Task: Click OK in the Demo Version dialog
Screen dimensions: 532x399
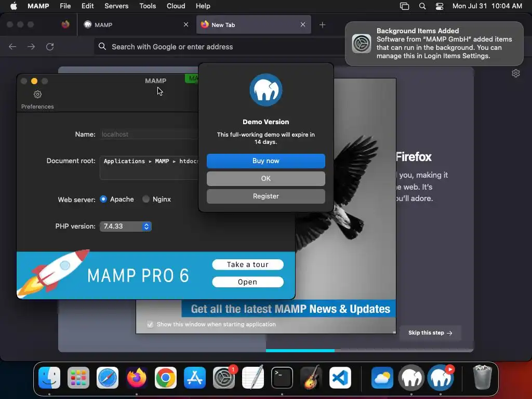Action: [x=265, y=179]
